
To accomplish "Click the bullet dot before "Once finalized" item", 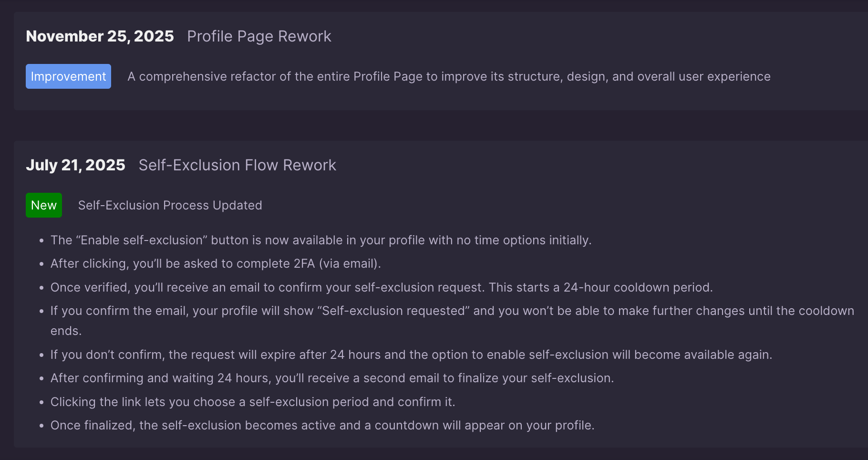I will click(42, 426).
